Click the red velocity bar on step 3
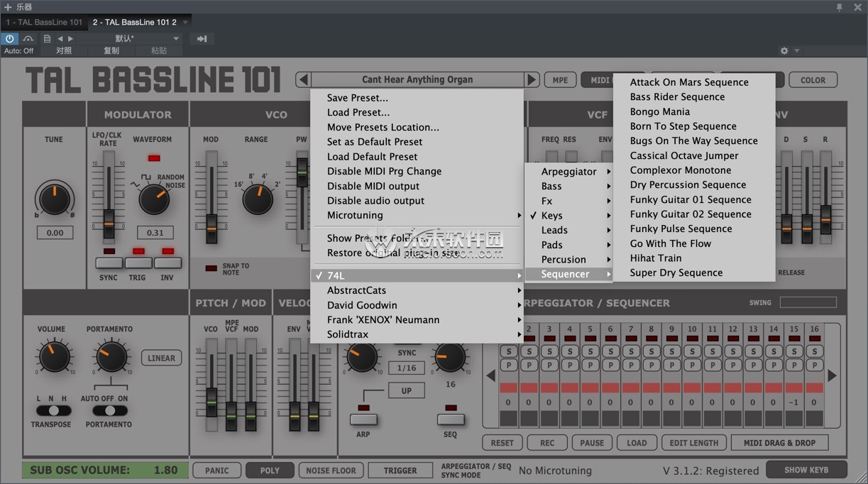868x484 pixels. [549, 387]
